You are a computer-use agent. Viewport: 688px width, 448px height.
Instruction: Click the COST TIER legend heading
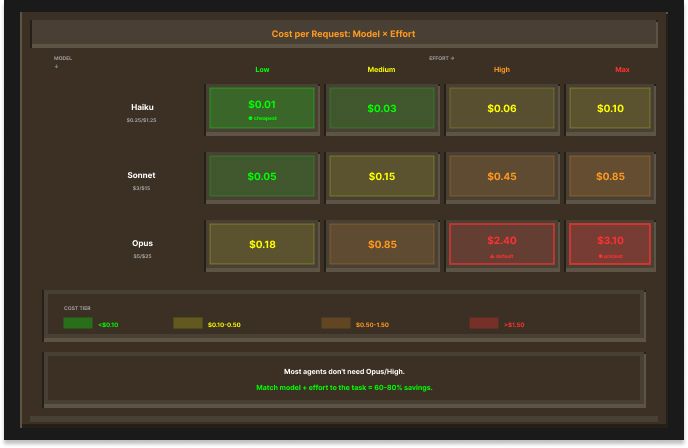pos(77,308)
